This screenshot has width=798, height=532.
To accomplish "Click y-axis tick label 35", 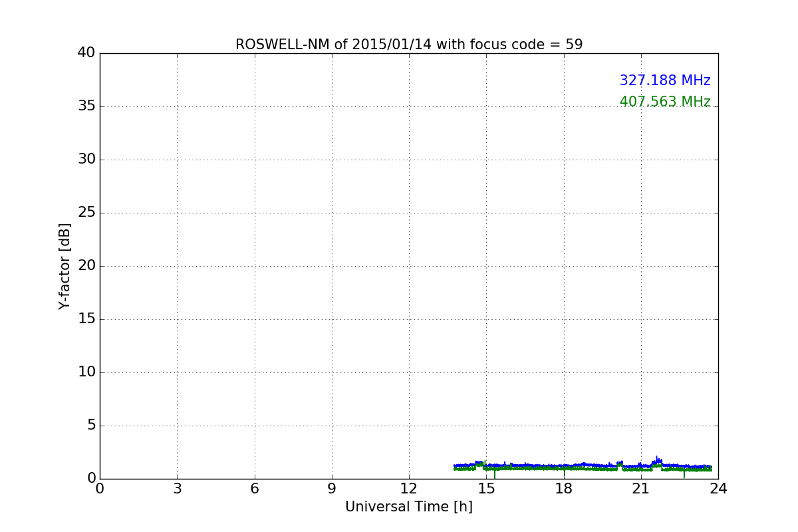I will pos(86,106).
